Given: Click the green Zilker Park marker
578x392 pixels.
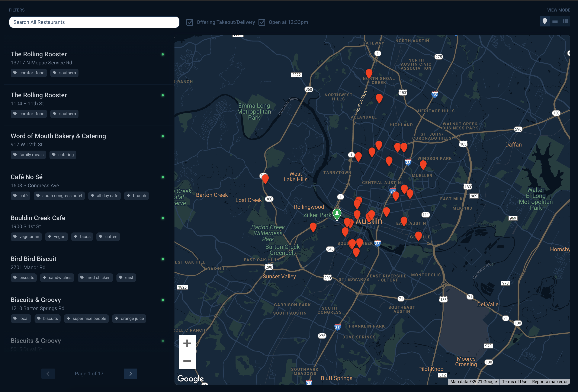Looking at the screenshot, I should click(x=337, y=214).
